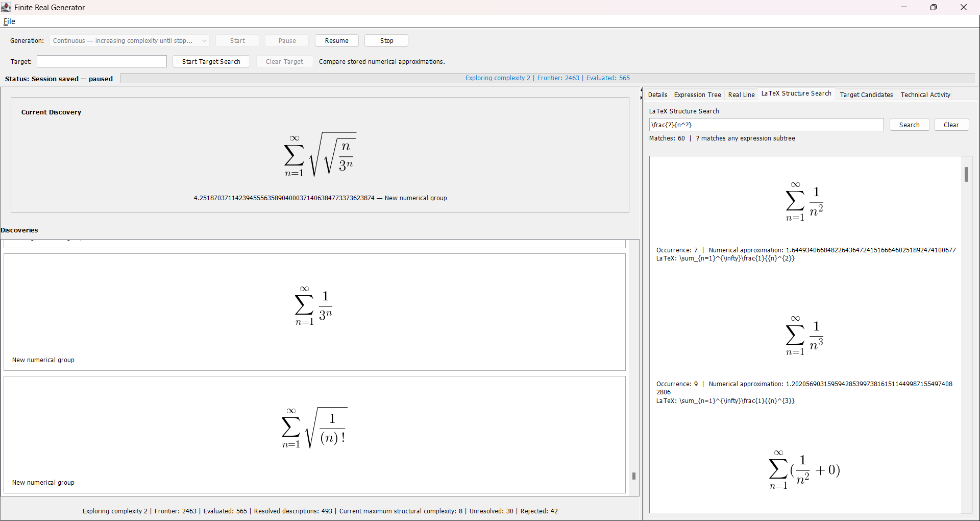Click the \frac{1}{{n}^{3}} LaTeX line
Screen dimensions: 980x521
tap(725, 401)
